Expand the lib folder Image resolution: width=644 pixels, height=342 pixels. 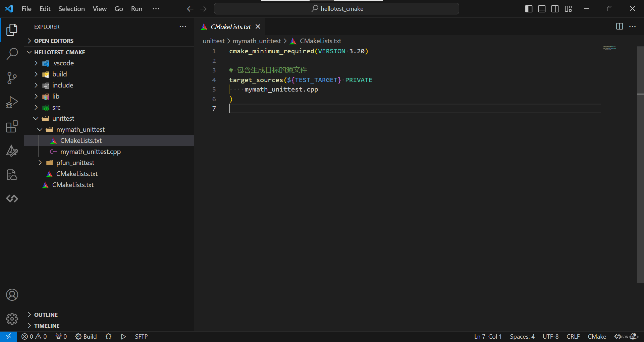tap(109, 96)
